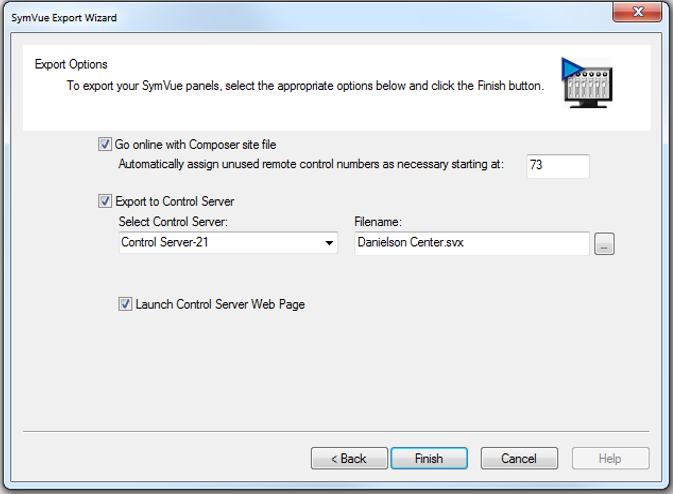Click the Export Options heading text
Screen dimensions: 673x494
[71, 64]
